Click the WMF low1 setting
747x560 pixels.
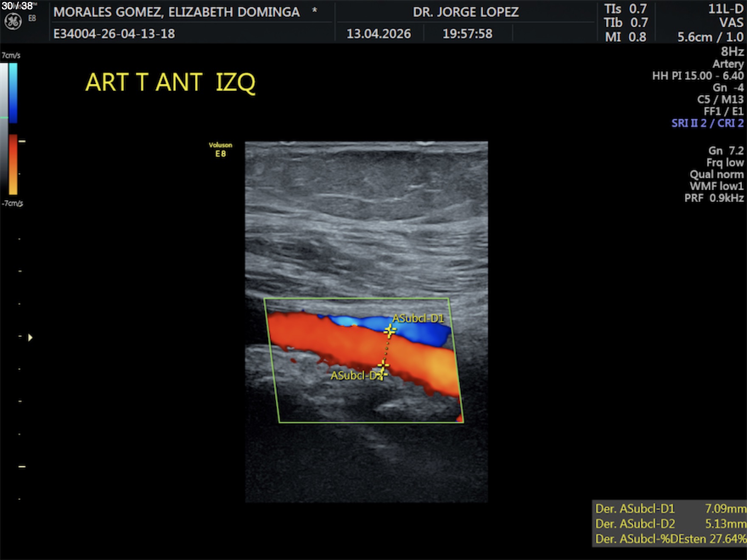pyautogui.click(x=716, y=186)
